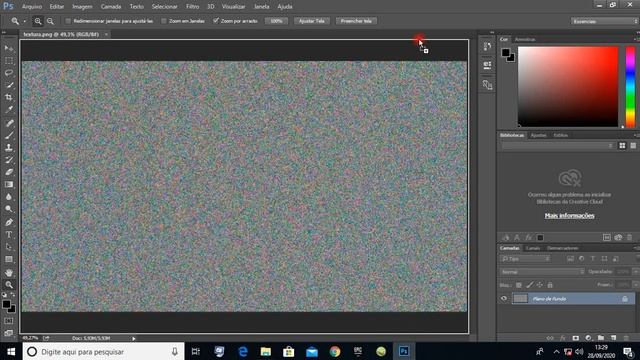Swap foreground and background colors

[x=13, y=294]
